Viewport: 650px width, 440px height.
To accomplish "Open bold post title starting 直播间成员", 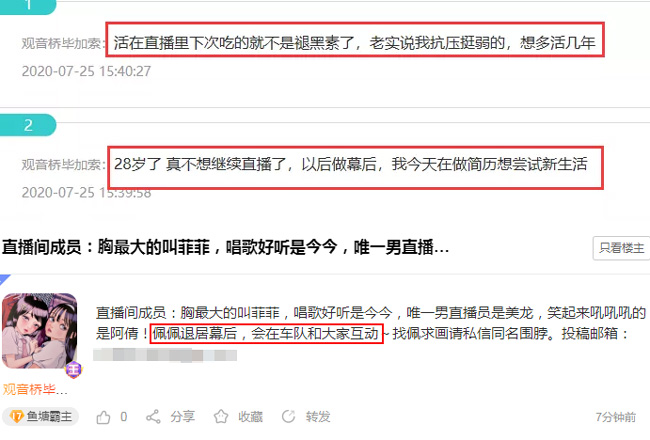I will [x=226, y=248].
